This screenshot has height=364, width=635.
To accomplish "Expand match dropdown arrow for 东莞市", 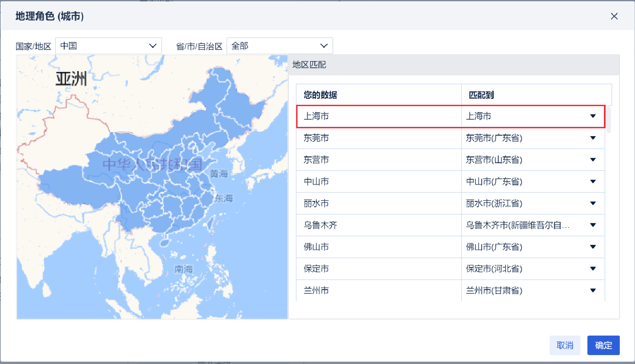I will click(593, 138).
